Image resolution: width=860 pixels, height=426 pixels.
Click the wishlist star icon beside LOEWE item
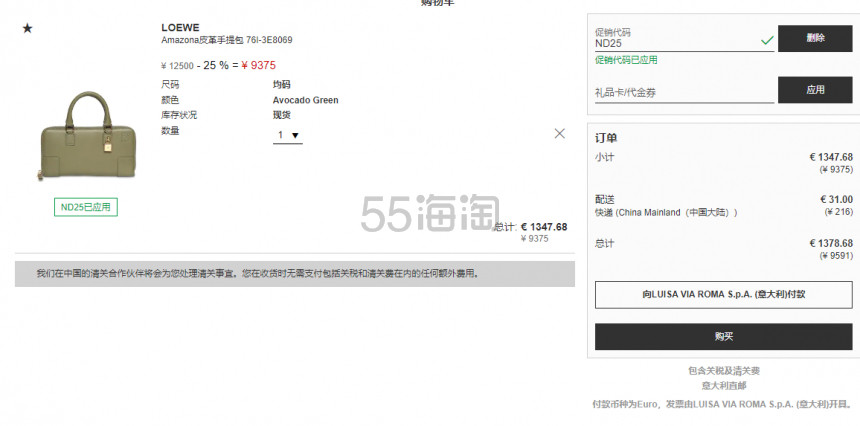point(27,28)
